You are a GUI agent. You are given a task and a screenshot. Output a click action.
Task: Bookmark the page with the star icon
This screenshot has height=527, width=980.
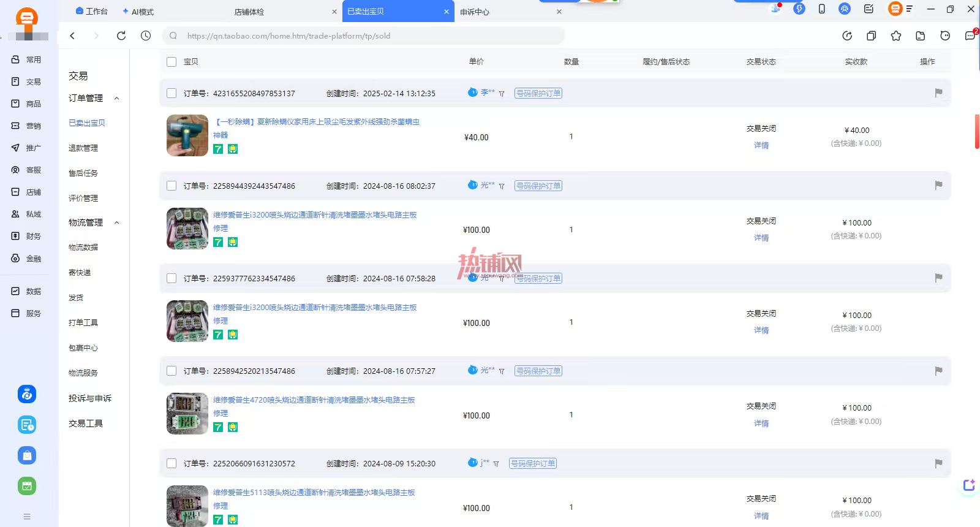(x=896, y=36)
